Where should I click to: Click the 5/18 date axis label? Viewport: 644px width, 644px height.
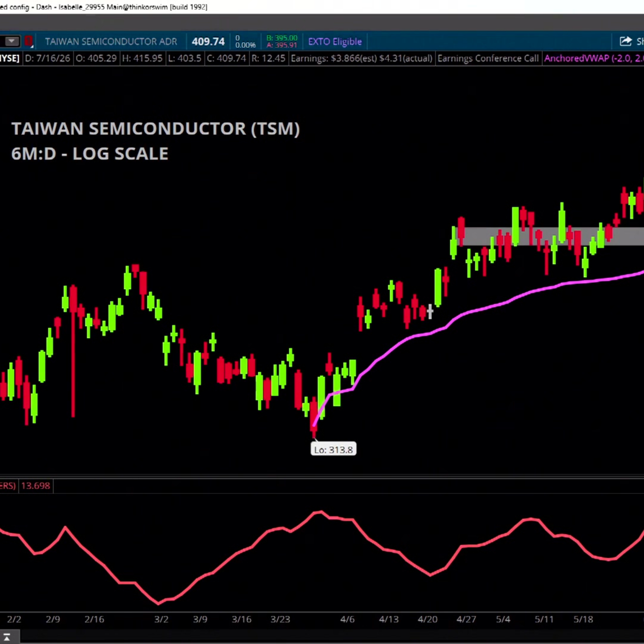coord(583,619)
